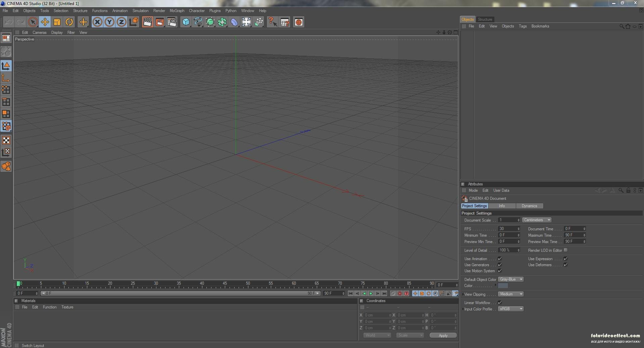Uncheck Use Expression checkbox
Screen dimensions: 644x348
[x=565, y=258]
